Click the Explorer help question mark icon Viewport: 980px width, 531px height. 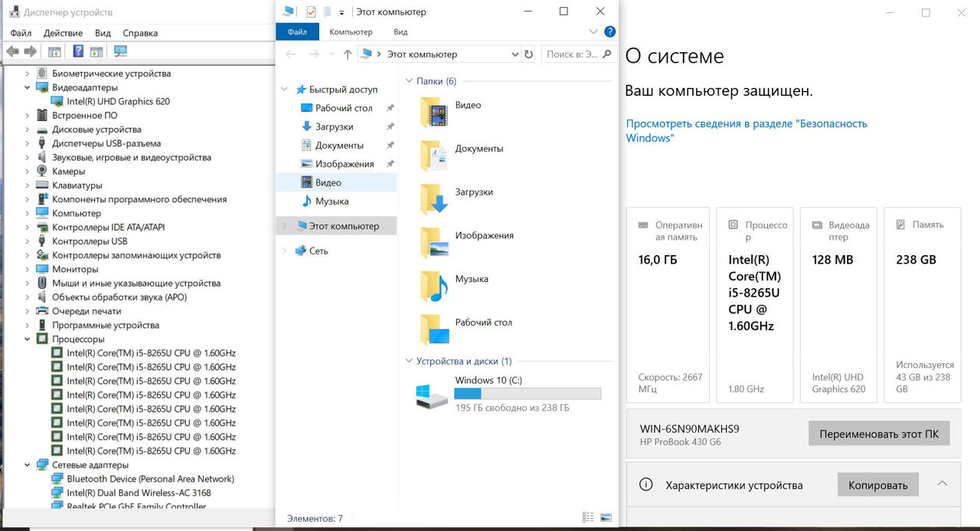coord(609,32)
